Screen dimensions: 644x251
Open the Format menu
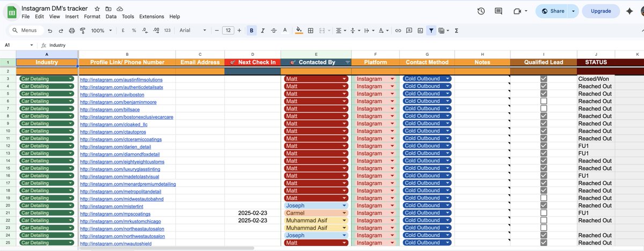coord(92,17)
